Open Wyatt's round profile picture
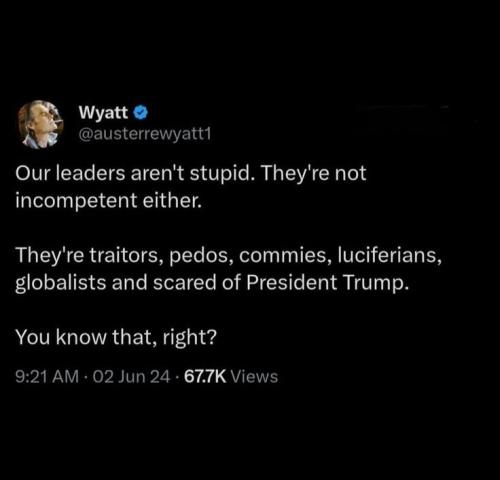500x480 pixels. pos(40,124)
